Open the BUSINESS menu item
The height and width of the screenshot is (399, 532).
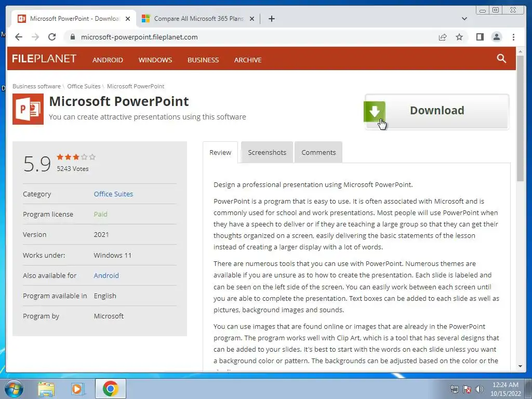pos(203,60)
